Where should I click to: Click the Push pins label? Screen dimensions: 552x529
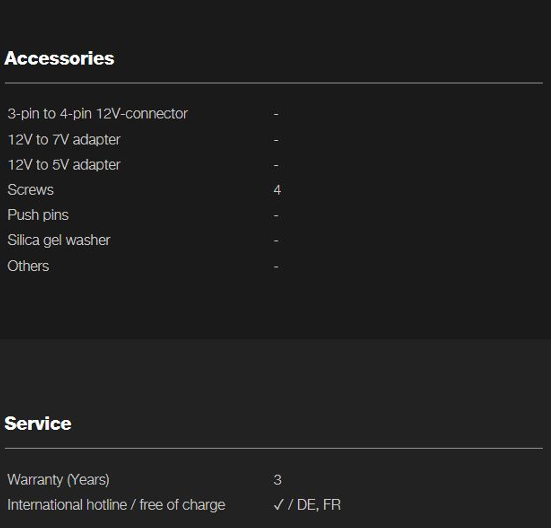[38, 215]
